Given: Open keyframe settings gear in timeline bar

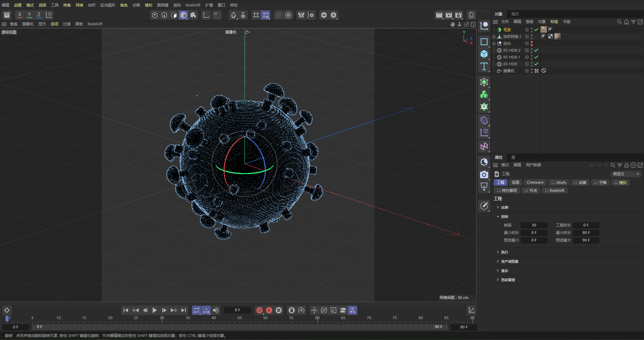Looking at the screenshot, I should tap(279, 310).
